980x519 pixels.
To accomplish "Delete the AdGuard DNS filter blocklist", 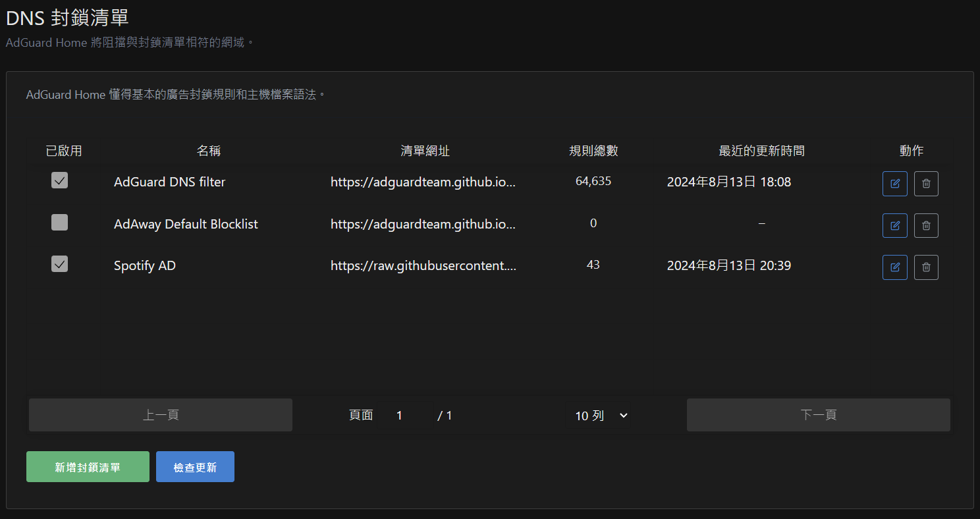I will 926,183.
